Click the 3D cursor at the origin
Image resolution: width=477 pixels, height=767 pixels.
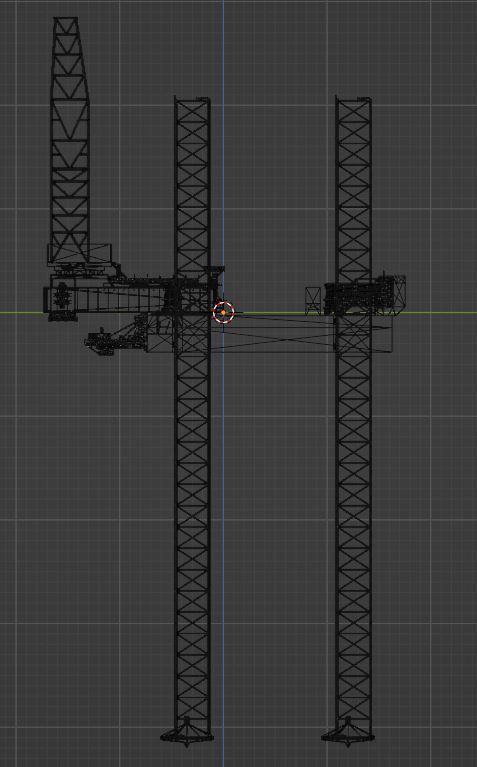(x=224, y=312)
